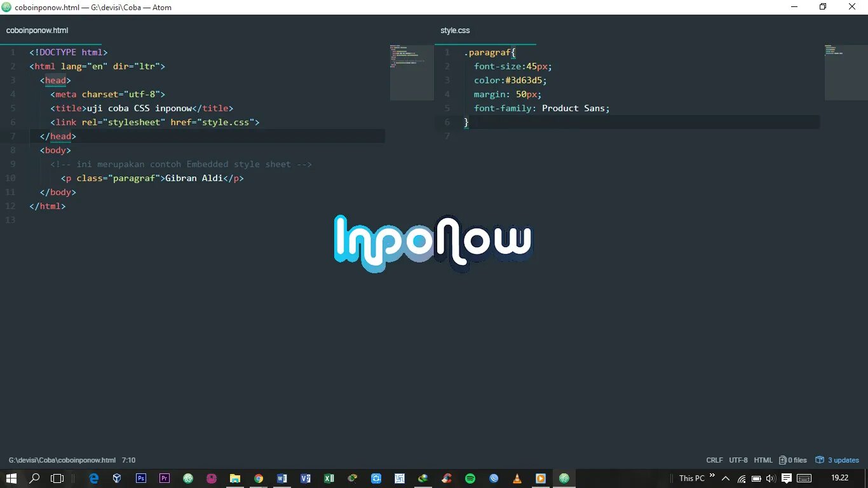
Task: Open Microsoft Word from the taskbar
Action: pos(282,478)
